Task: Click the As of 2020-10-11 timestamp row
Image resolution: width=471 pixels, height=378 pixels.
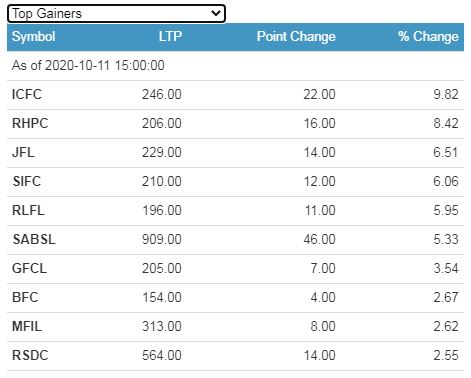Action: click(235, 66)
